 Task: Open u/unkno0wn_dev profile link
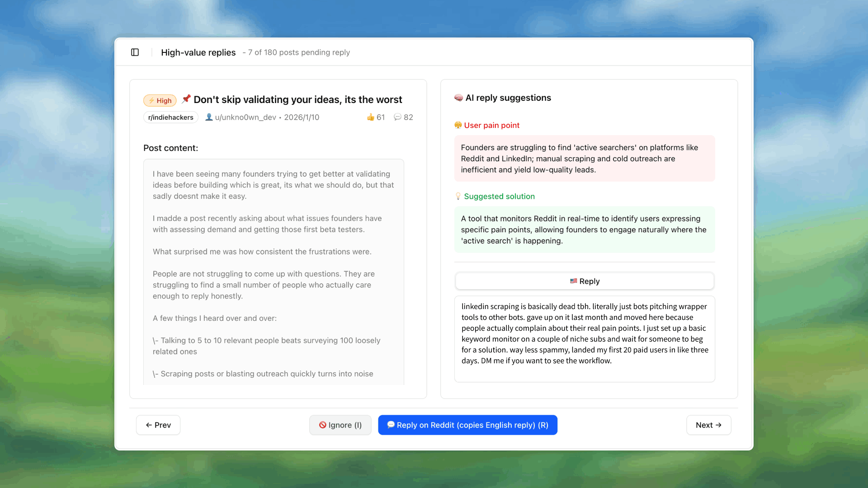pos(245,117)
